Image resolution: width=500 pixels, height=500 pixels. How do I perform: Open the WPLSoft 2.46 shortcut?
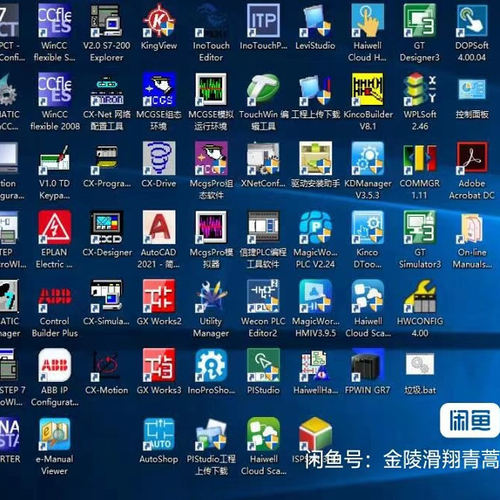[420, 90]
